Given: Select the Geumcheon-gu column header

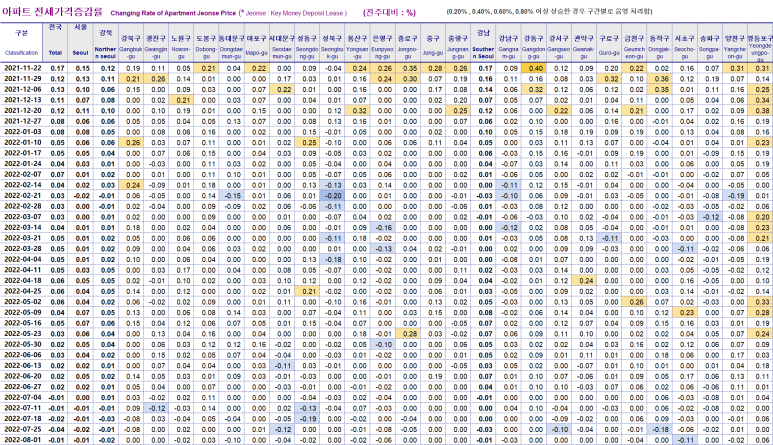Looking at the screenshot, I should click(634, 42).
